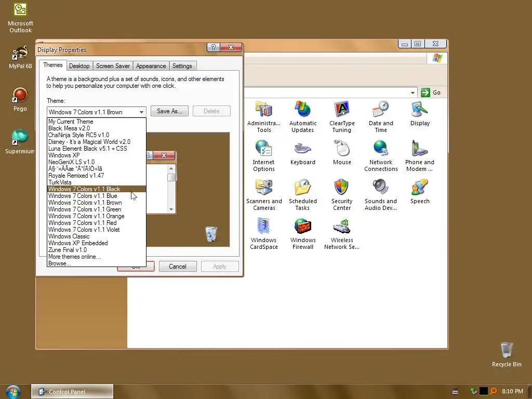The height and width of the screenshot is (399, 532).
Task: Select TurkVista theme entry
Action: point(96,182)
